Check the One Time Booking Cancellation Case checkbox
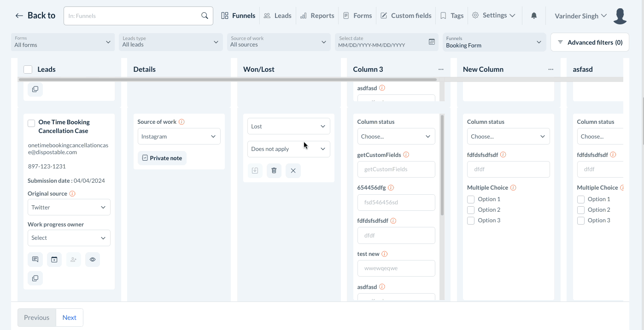 click(x=31, y=123)
